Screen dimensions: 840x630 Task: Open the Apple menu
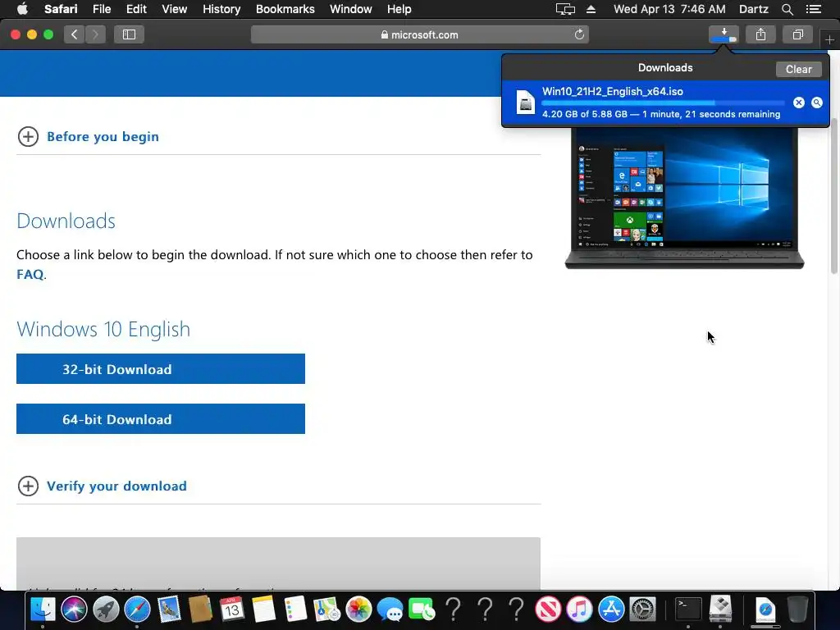pos(22,9)
